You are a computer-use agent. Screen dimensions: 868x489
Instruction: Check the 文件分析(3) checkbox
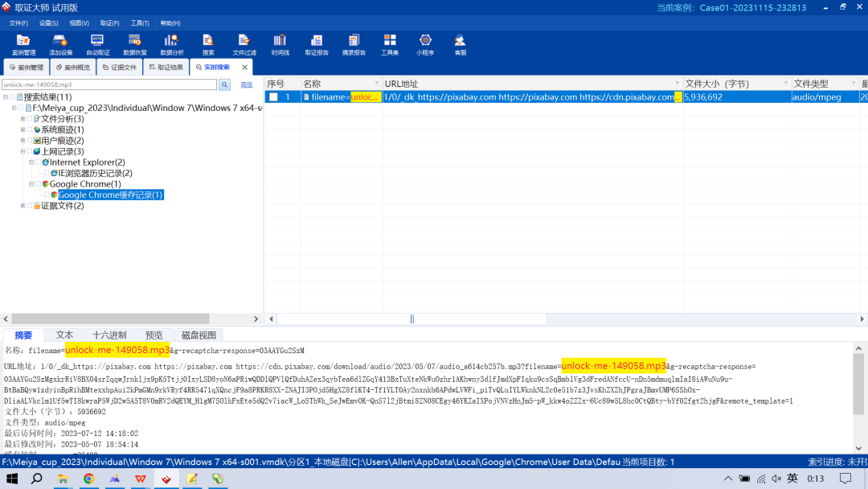coord(30,118)
